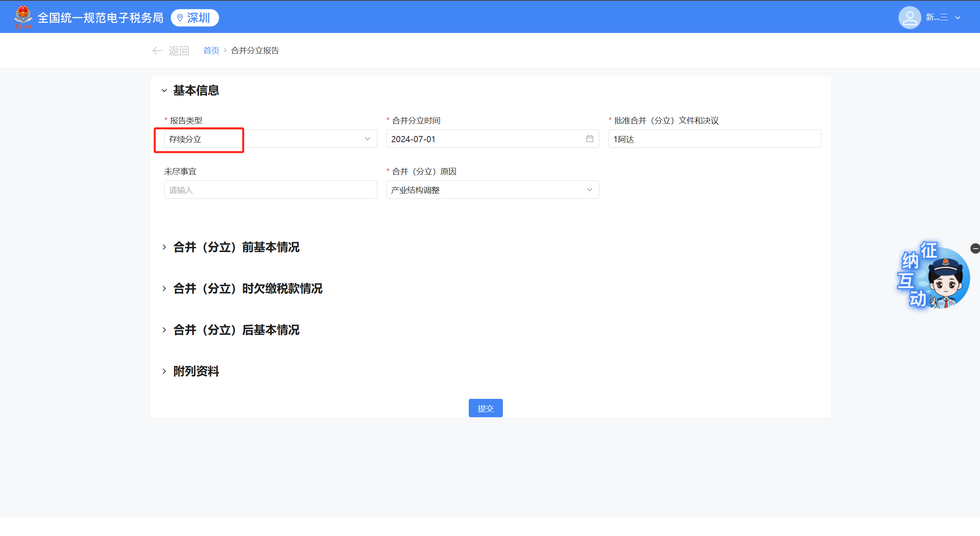The width and height of the screenshot is (980, 536).
Task: Open calendar icon in 合并分立时间 field
Action: (589, 139)
